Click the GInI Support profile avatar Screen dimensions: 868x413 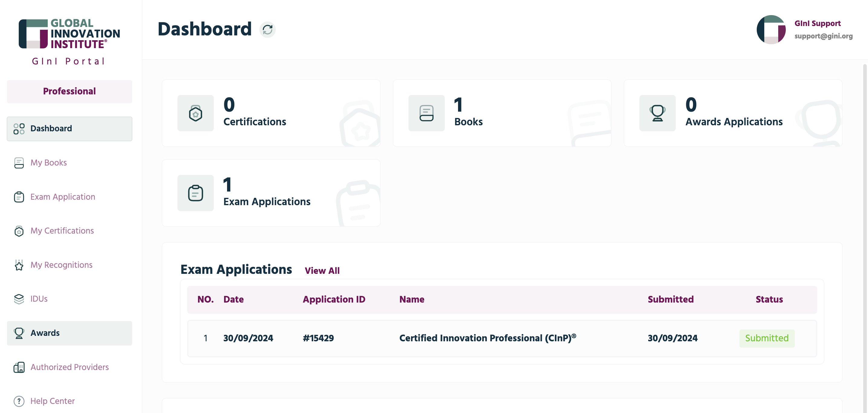[x=771, y=30]
